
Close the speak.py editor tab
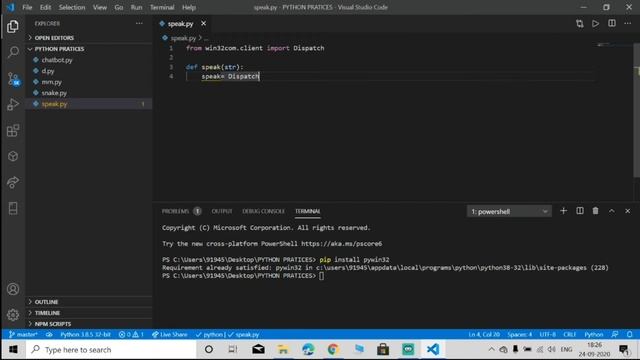pos(203,24)
